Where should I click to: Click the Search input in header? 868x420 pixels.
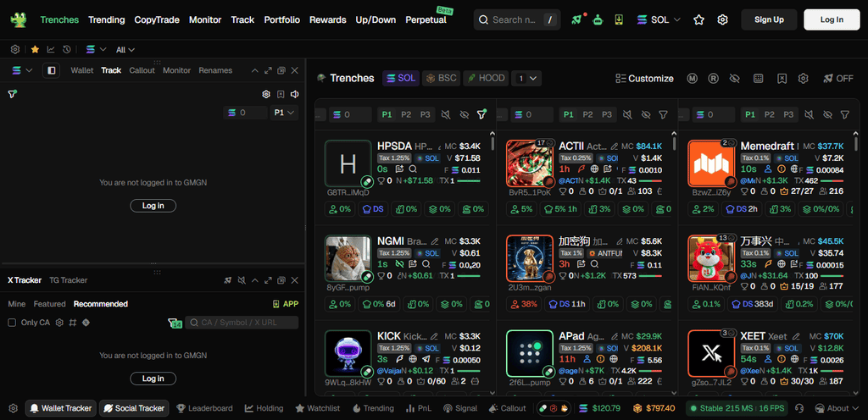tap(517, 19)
